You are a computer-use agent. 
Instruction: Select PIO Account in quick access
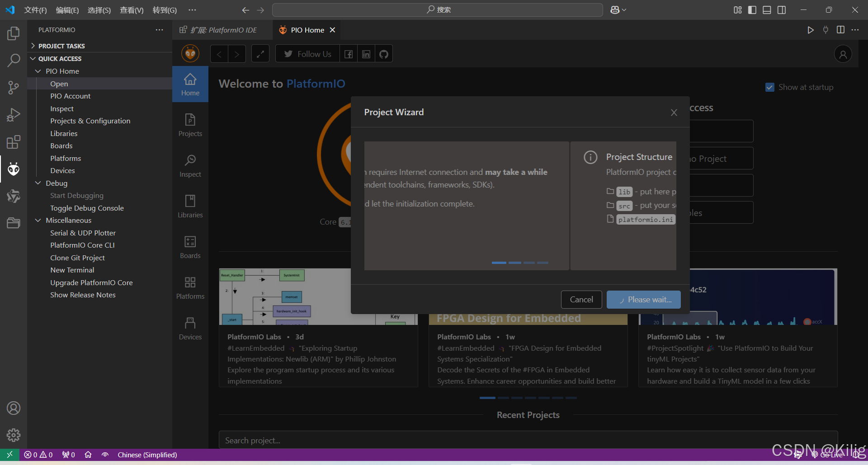pyautogui.click(x=70, y=96)
